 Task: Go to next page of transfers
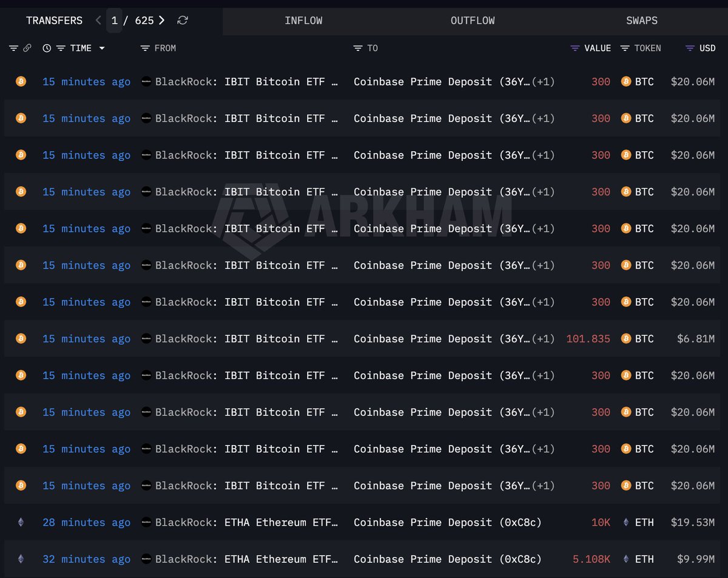[161, 21]
